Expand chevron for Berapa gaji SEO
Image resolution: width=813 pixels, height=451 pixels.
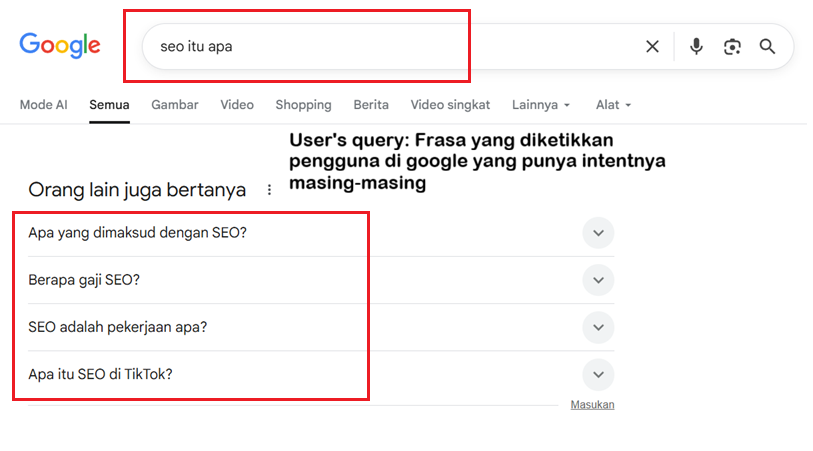598,280
